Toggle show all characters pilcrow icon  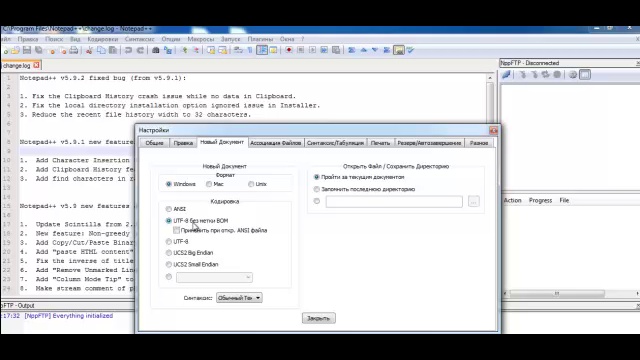250,50
